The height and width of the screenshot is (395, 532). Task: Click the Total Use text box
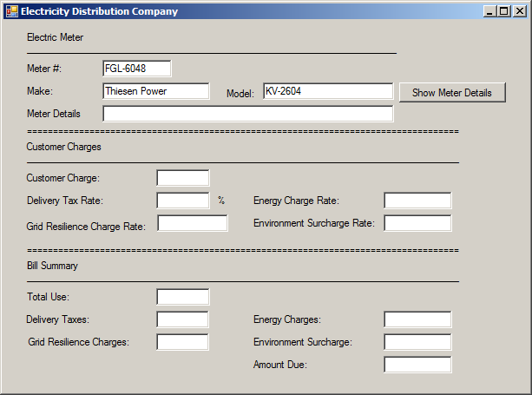click(x=183, y=297)
